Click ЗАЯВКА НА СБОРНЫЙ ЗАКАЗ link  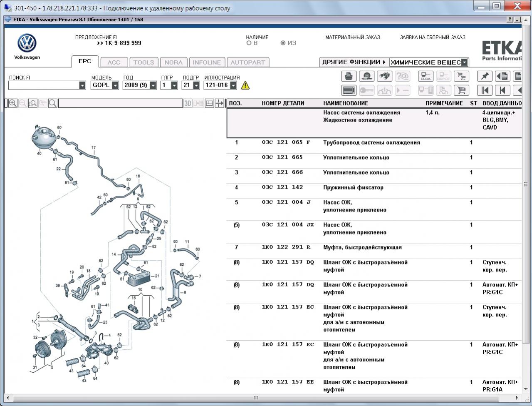click(433, 37)
